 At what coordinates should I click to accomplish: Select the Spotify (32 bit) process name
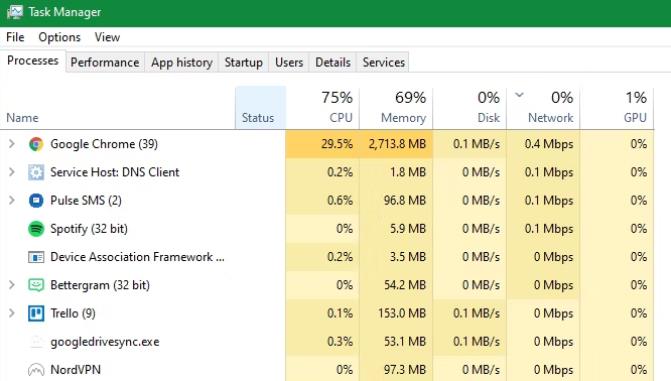pos(89,229)
